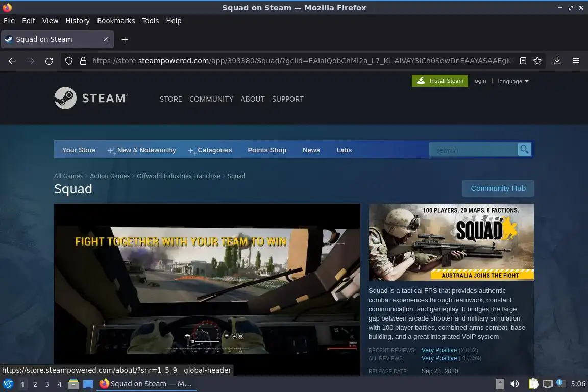The image size is (588, 392).
Task: Switch to workspace 4 in taskbar
Action: coord(59,384)
